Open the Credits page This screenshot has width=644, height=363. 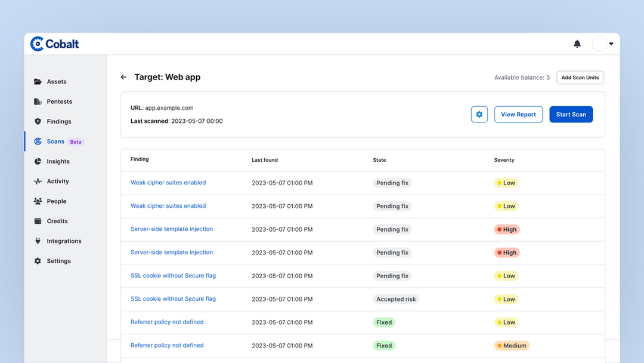click(x=57, y=221)
